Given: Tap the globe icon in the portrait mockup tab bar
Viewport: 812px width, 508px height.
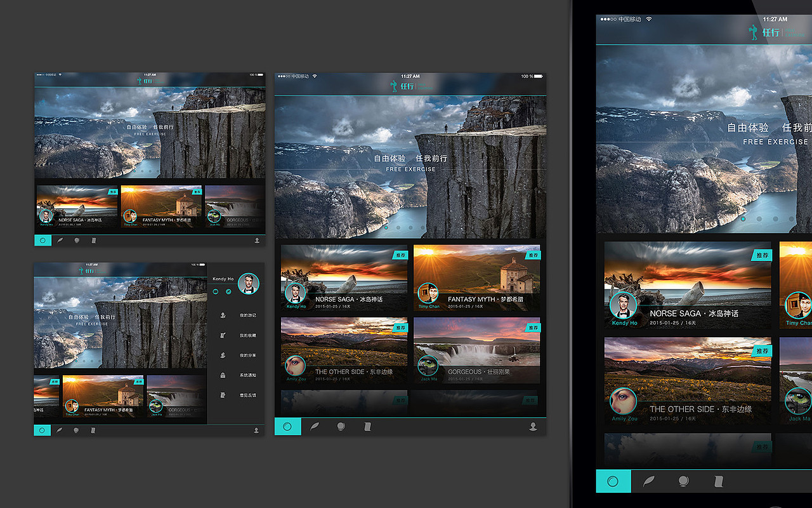Looking at the screenshot, I should click(341, 427).
